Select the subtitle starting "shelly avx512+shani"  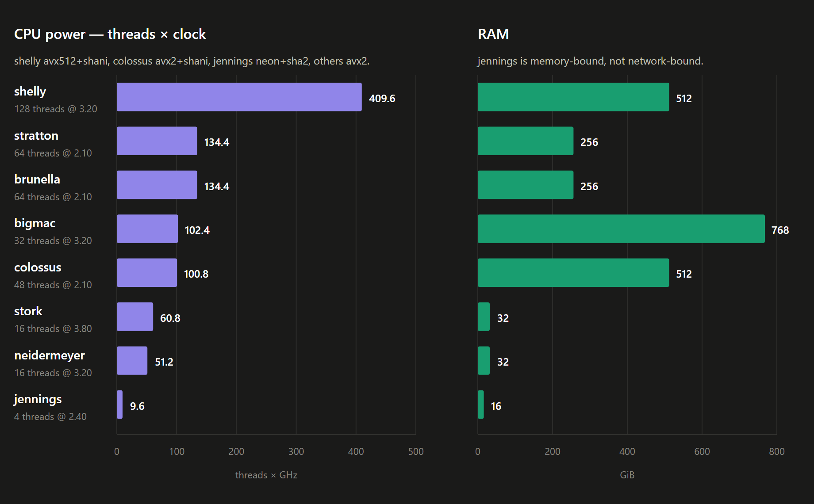tap(192, 61)
